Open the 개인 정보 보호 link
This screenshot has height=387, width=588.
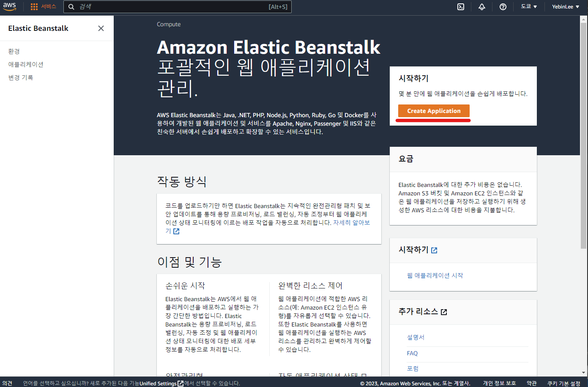[499, 383]
